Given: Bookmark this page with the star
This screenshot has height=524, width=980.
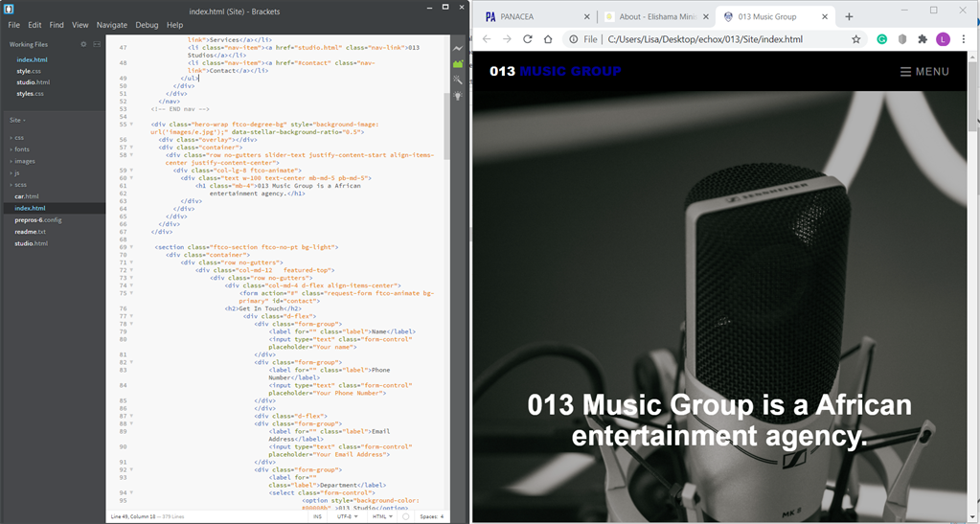Looking at the screenshot, I should point(856,38).
